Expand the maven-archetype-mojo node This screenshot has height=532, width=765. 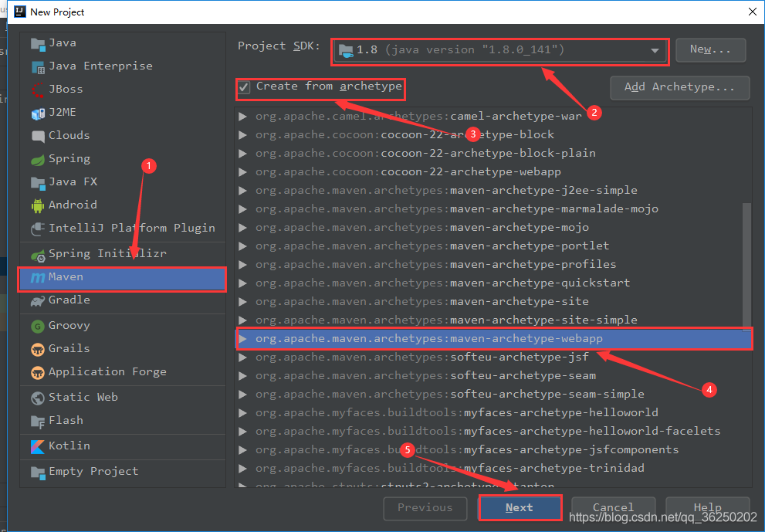242,228
